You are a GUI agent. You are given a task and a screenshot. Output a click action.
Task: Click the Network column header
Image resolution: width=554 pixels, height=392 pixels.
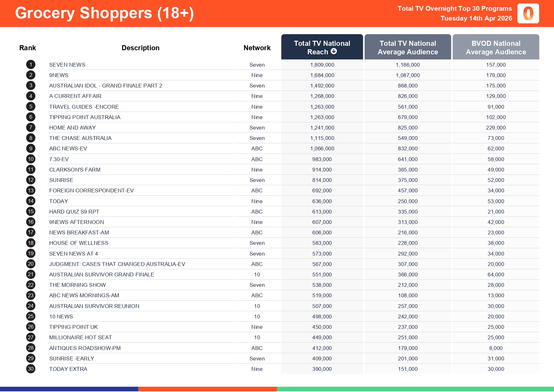coord(257,48)
